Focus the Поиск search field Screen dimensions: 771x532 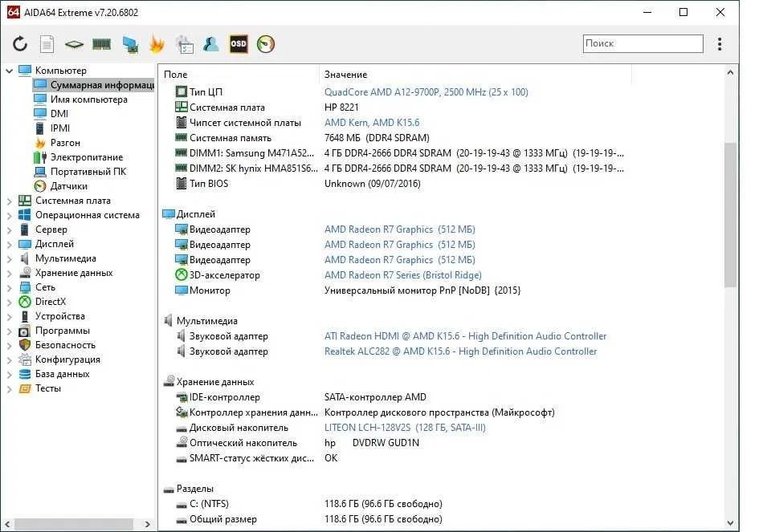(642, 43)
